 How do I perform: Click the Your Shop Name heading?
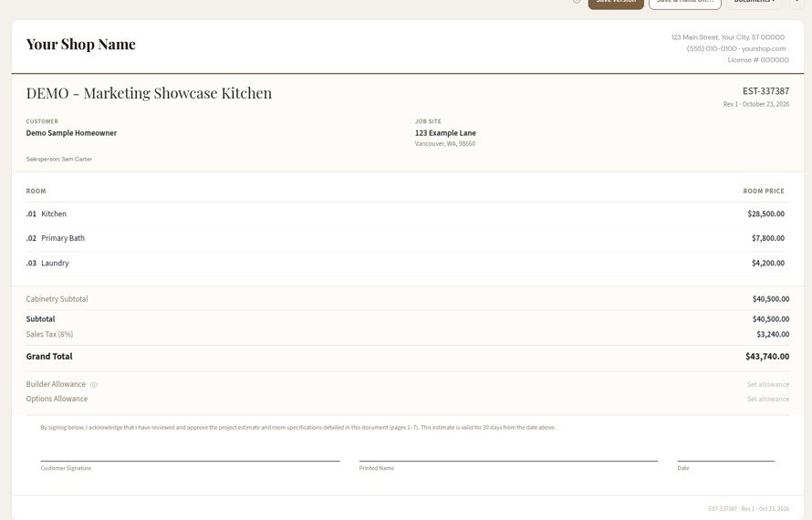81,45
